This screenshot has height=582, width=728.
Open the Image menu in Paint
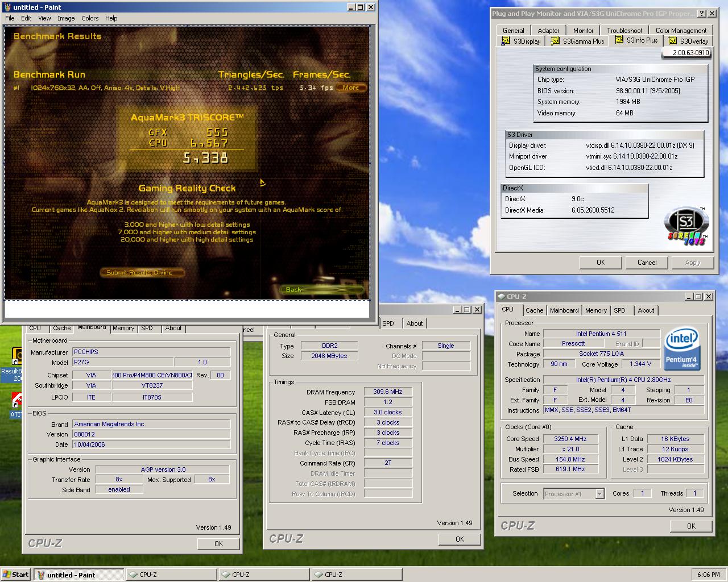[66, 18]
